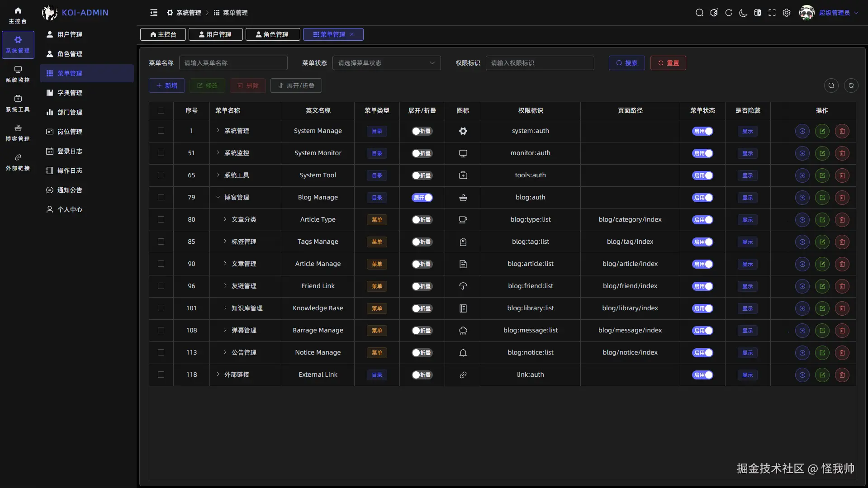
Task: Click the dark mode moon icon
Action: click(743, 13)
